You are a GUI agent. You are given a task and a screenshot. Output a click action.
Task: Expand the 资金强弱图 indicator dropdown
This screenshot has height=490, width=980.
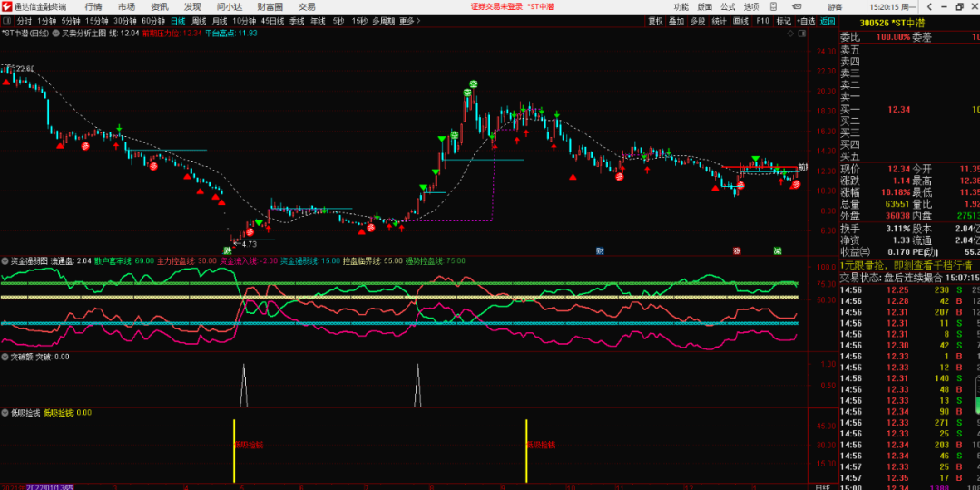[5, 260]
